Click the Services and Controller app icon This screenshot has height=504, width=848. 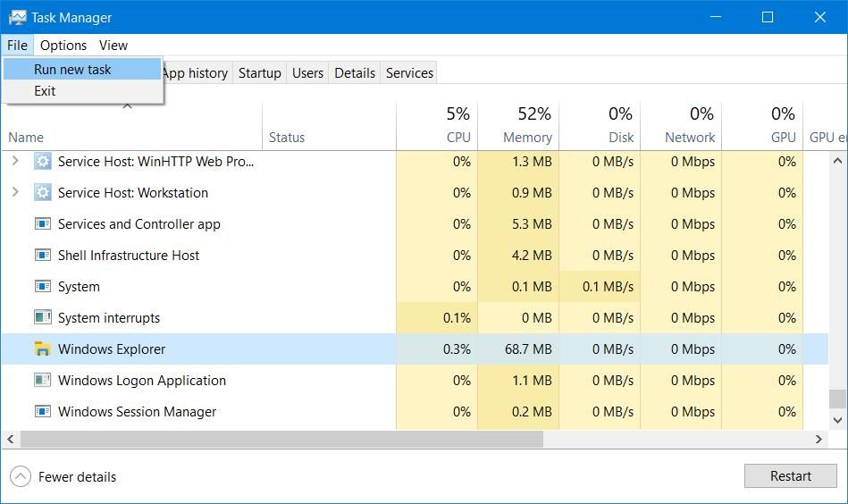(x=43, y=223)
